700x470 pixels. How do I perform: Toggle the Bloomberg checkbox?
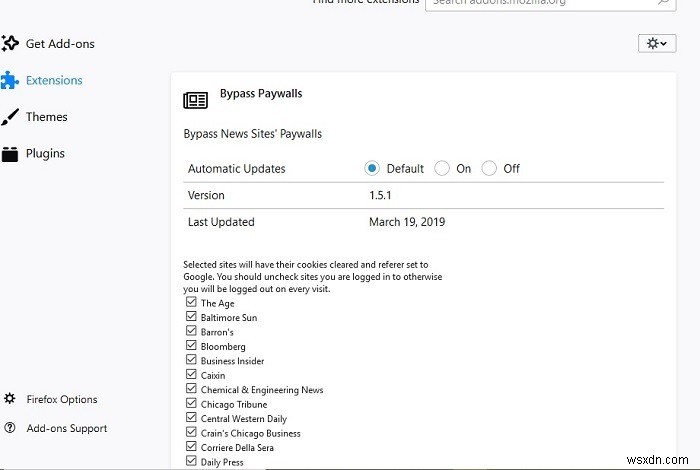click(x=191, y=345)
